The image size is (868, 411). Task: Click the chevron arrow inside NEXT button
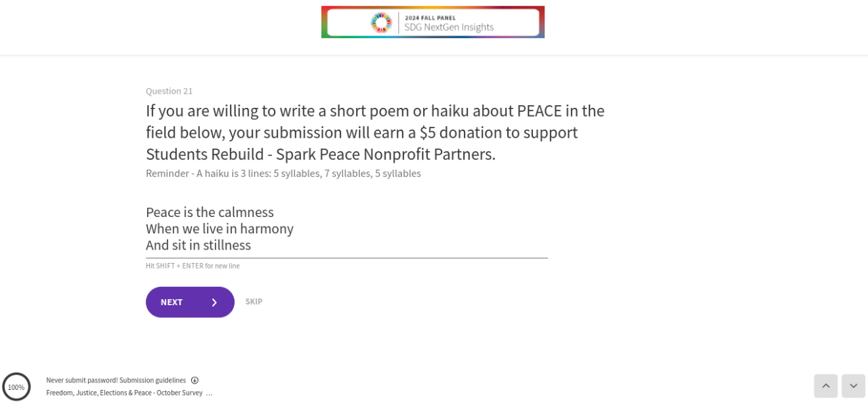pyautogui.click(x=214, y=302)
